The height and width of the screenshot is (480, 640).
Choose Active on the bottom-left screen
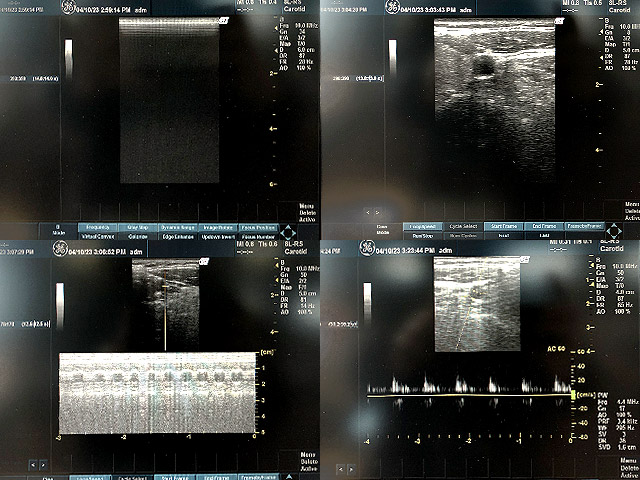(308, 469)
